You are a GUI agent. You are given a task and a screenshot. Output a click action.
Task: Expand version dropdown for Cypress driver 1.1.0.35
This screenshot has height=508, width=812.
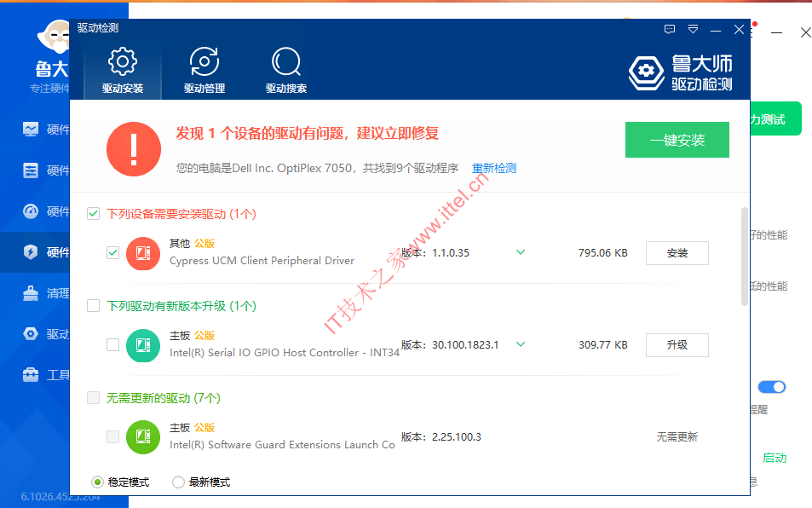pos(521,252)
